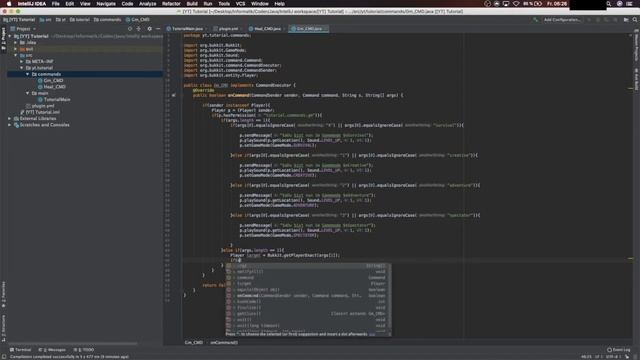This screenshot has height=360, width=640.
Task: Click Gm_CMD in editor breadcrumb bar
Action: 193,342
